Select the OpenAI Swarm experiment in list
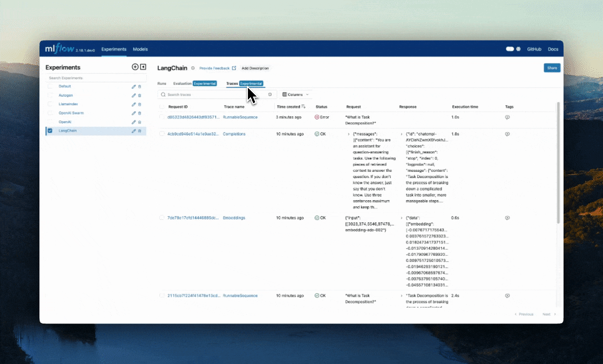 pyautogui.click(x=71, y=113)
